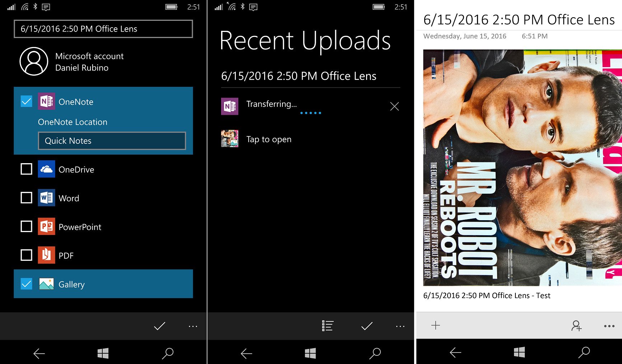Viewport: 622px width, 364px height.
Task: Tap the Microsoft account avatar icon
Action: click(x=34, y=61)
